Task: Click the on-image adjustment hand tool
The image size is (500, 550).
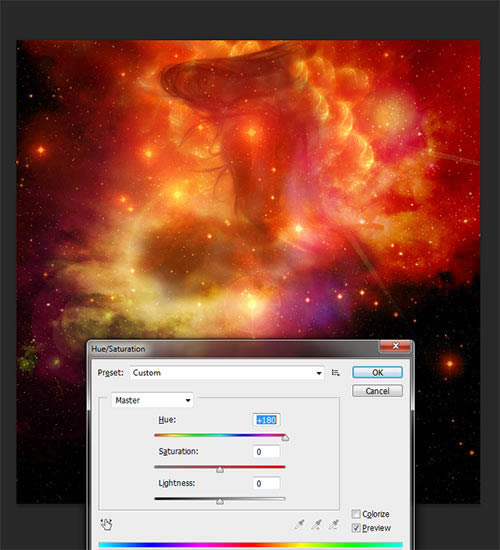Action: pos(106,524)
